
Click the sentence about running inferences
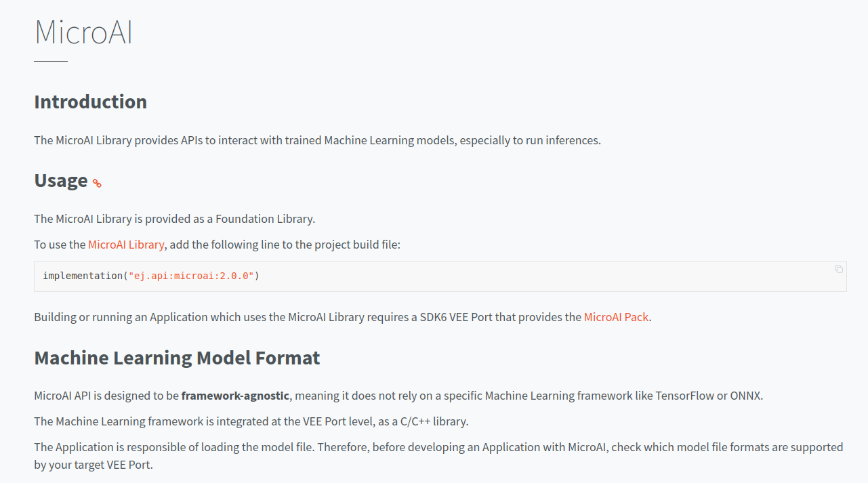(x=318, y=140)
